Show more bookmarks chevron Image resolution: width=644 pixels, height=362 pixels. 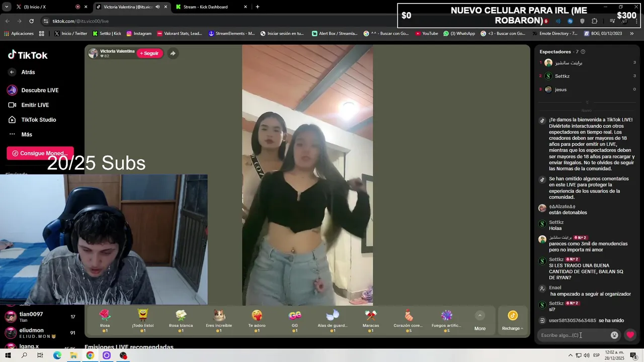632,34
